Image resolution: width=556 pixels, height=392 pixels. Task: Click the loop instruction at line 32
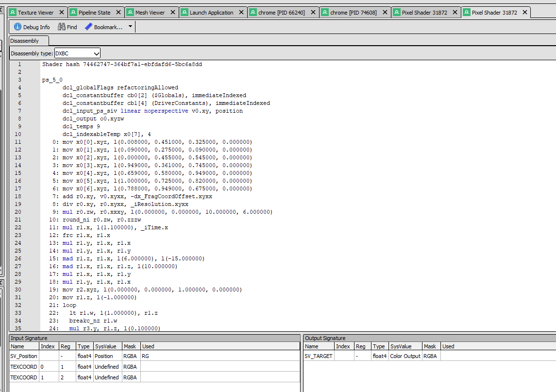tap(69, 305)
